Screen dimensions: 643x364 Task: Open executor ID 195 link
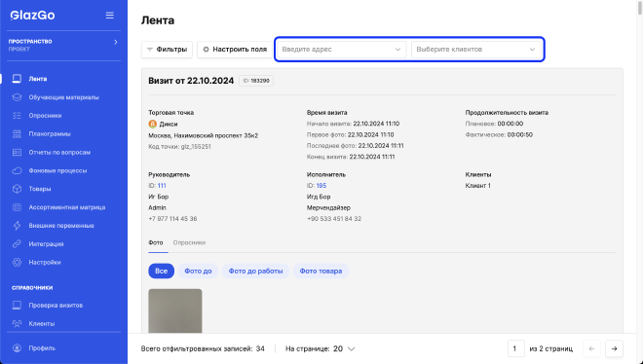(x=321, y=186)
